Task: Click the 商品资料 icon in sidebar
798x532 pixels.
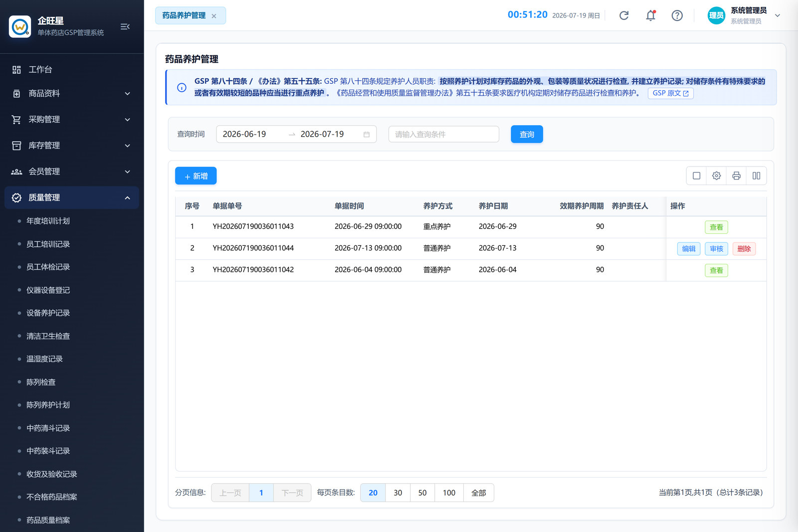Action: coord(16,94)
